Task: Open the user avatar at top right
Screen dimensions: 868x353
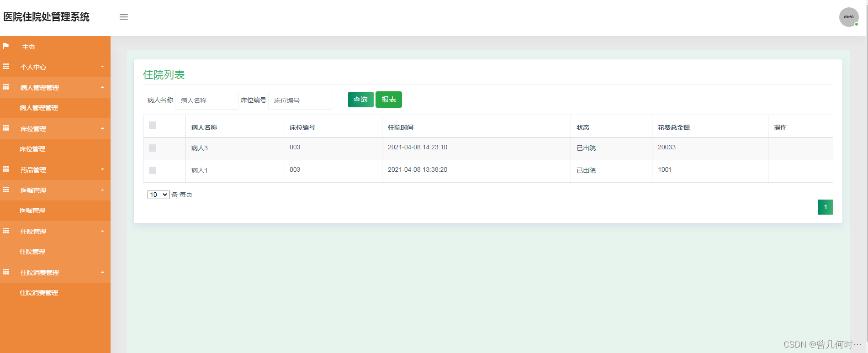Action: (x=849, y=17)
